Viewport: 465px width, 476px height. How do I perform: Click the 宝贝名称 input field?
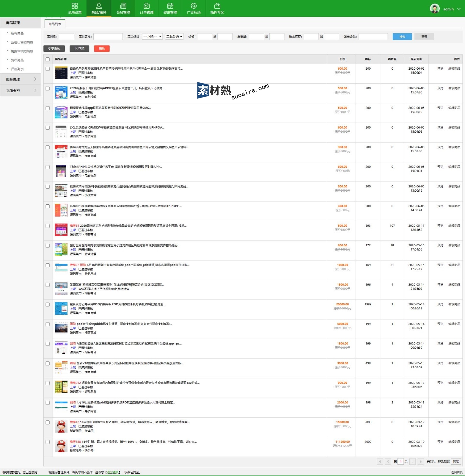point(108,37)
